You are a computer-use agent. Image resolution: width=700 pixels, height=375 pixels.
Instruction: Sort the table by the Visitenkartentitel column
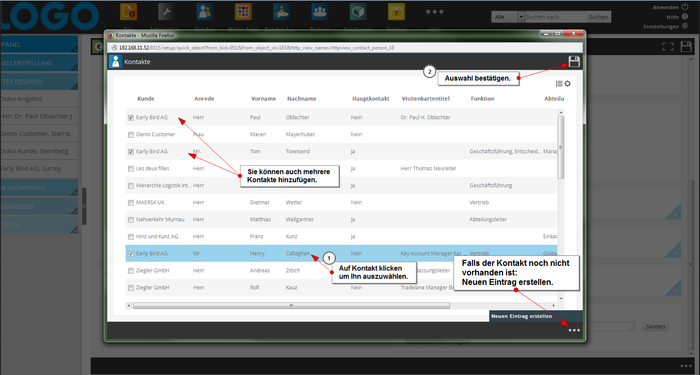pos(425,99)
